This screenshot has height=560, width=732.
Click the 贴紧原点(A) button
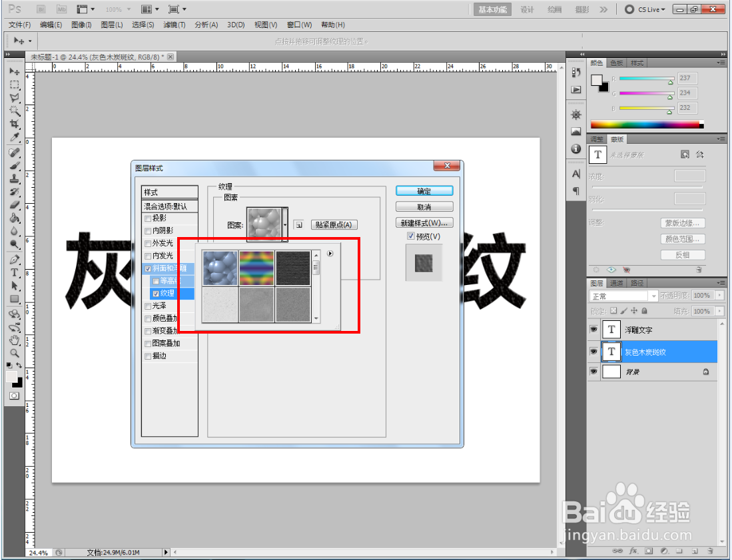click(x=334, y=225)
